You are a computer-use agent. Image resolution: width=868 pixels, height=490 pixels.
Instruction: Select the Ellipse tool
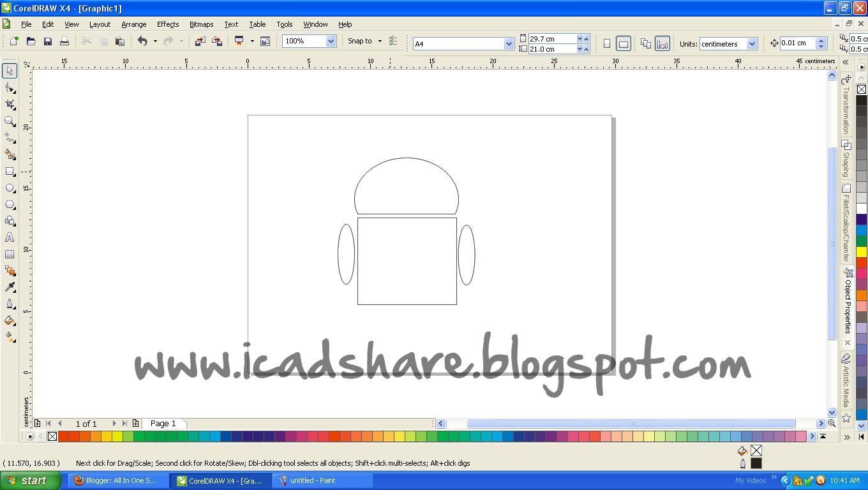(x=9, y=188)
